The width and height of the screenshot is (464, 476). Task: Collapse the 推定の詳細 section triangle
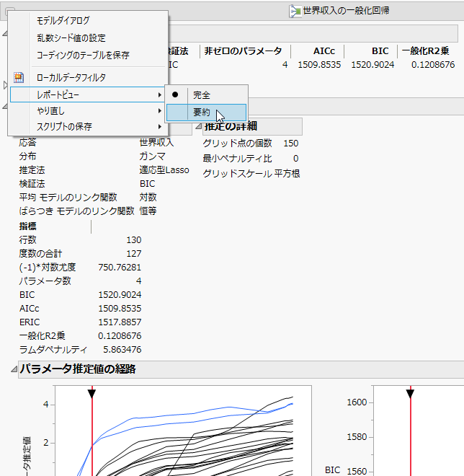click(x=198, y=127)
